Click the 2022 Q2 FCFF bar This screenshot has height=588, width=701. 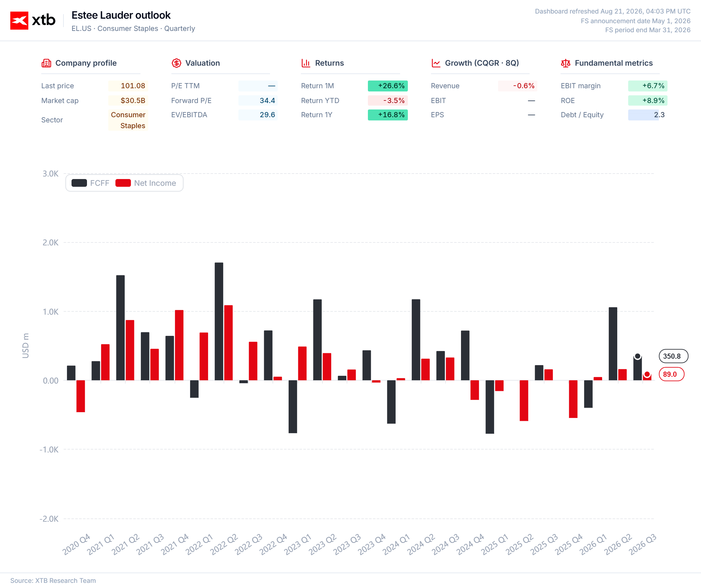pos(219,321)
